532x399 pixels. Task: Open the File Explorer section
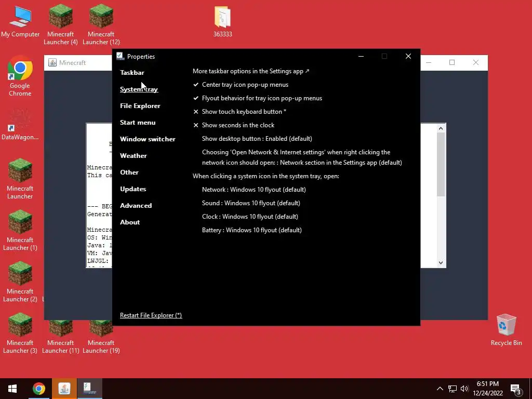click(140, 106)
